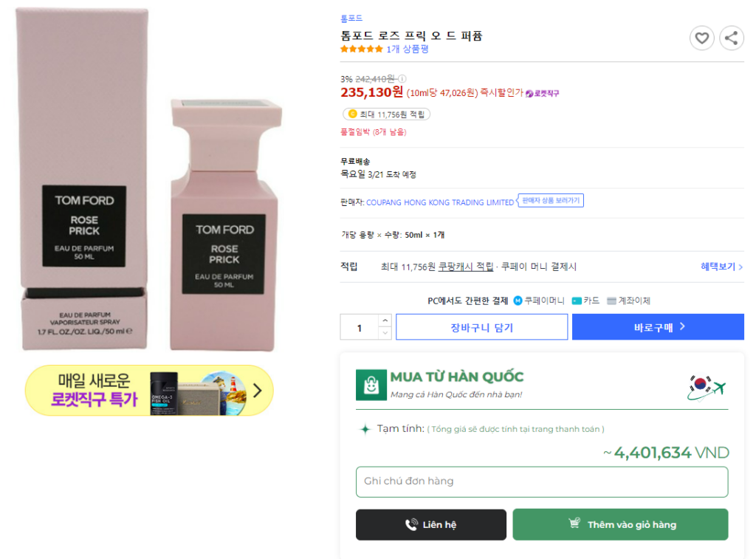
Task: Click the Coupay Money payment icon
Action: pyautogui.click(x=518, y=301)
